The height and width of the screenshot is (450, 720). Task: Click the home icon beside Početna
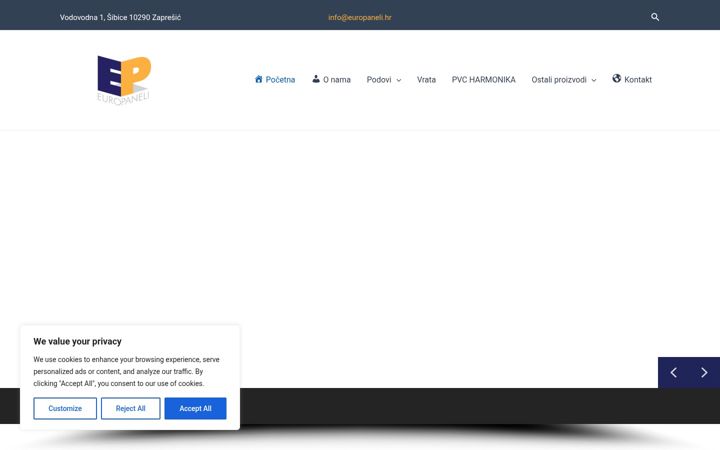[x=259, y=79]
